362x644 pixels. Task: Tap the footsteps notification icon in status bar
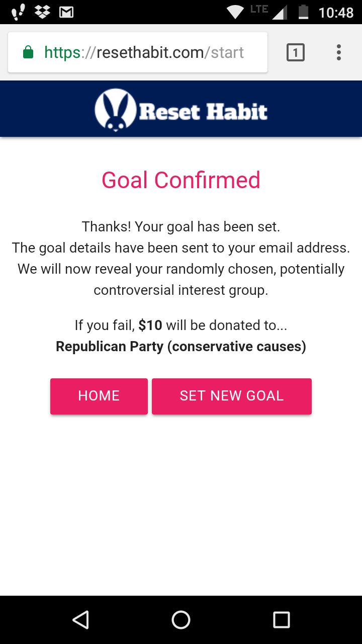[18, 12]
